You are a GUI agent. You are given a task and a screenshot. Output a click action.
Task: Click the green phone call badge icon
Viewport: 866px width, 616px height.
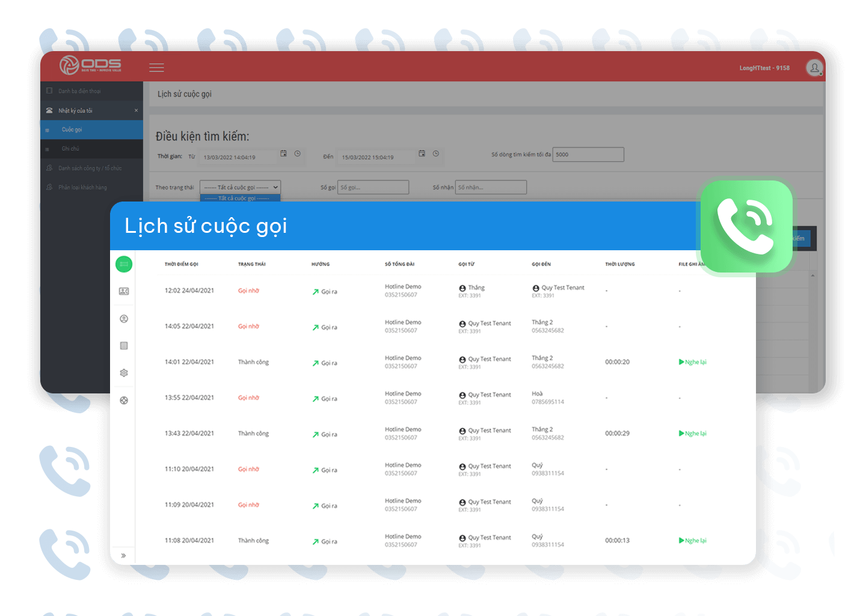coord(746,227)
